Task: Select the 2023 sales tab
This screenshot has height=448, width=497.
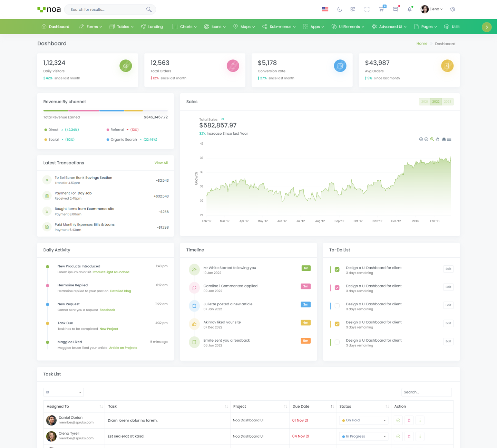Action: tap(447, 102)
